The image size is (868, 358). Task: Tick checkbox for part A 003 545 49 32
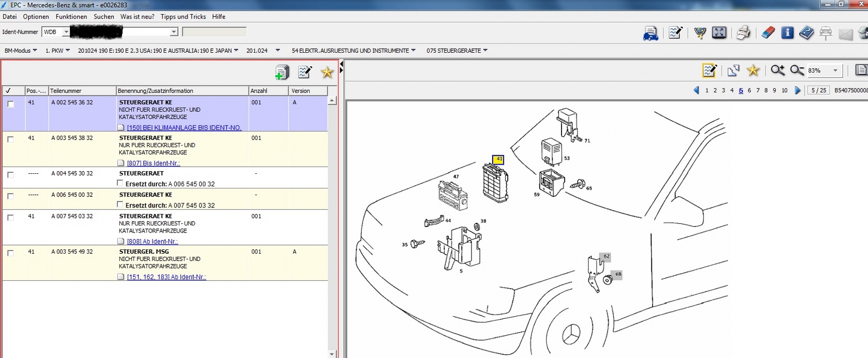[10, 253]
